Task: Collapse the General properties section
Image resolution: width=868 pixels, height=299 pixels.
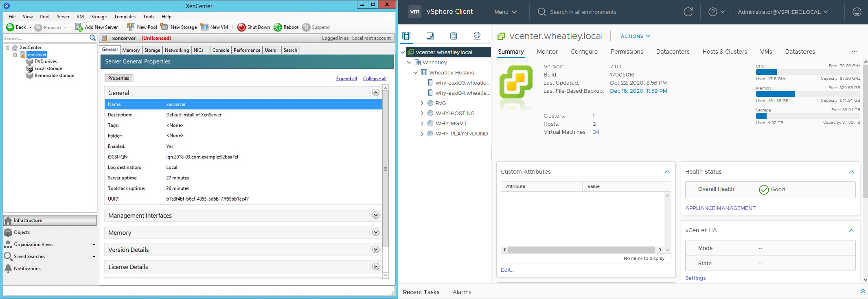Action: click(376, 93)
